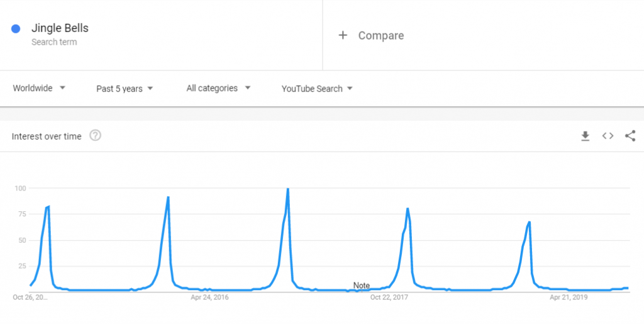The height and width of the screenshot is (324, 644).
Task: Click the Apr 21, 2019 axis label
Action: pyautogui.click(x=569, y=298)
